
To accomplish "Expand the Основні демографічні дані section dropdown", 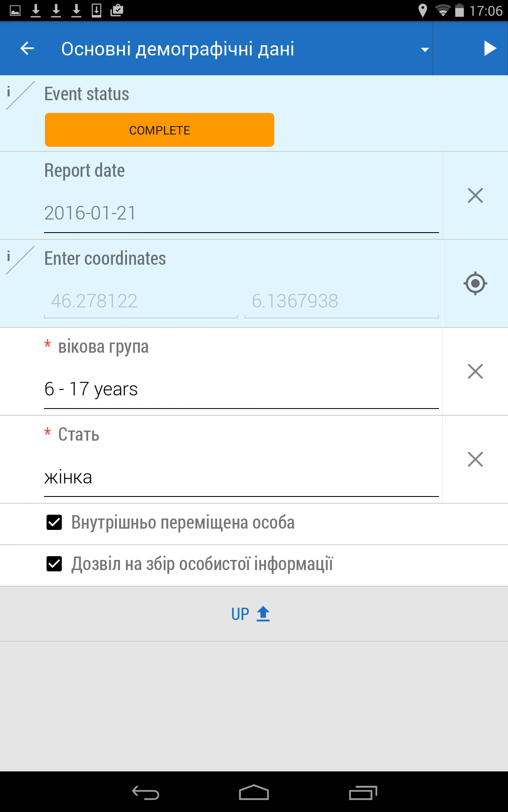I will pyautogui.click(x=425, y=49).
